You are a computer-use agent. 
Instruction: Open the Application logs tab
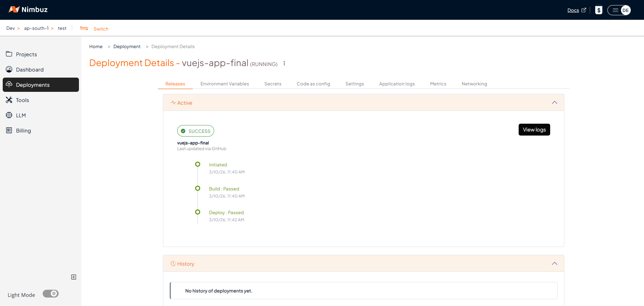(397, 84)
